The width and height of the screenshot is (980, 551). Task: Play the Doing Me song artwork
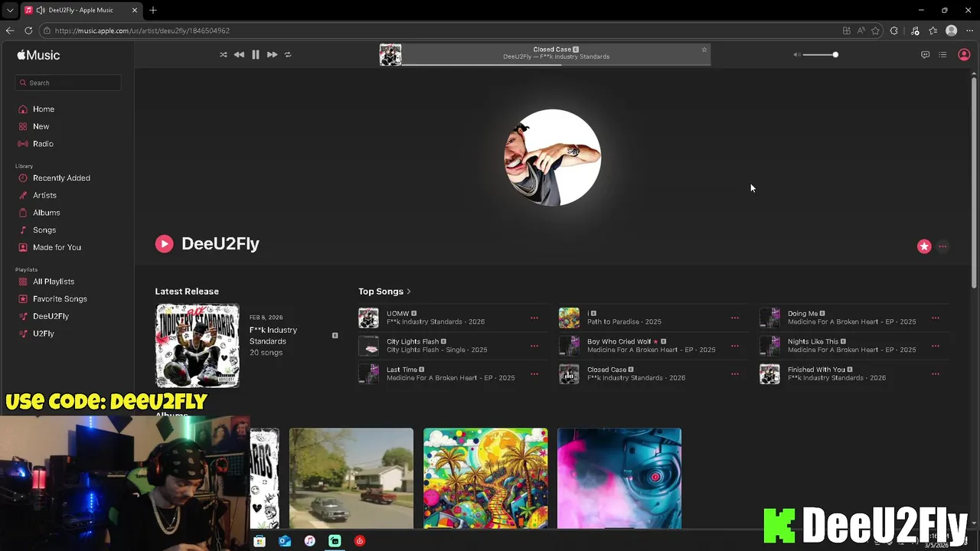point(769,318)
